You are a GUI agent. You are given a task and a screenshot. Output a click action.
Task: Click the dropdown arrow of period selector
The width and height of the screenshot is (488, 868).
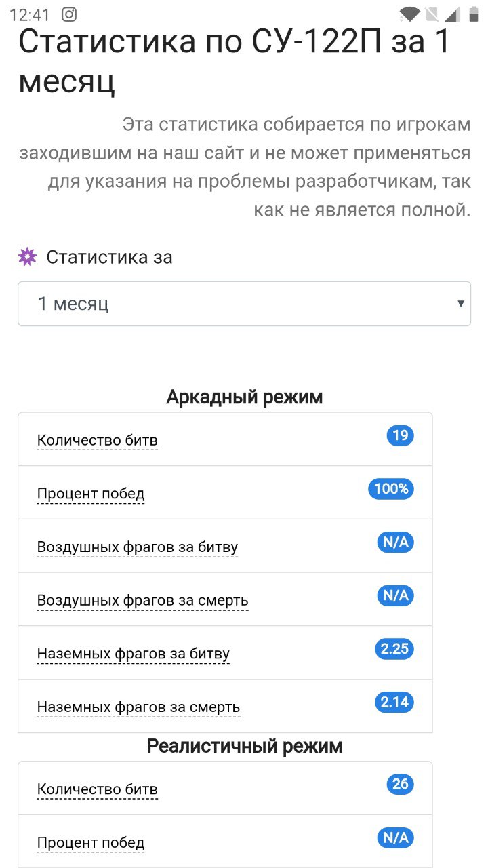[x=461, y=304]
